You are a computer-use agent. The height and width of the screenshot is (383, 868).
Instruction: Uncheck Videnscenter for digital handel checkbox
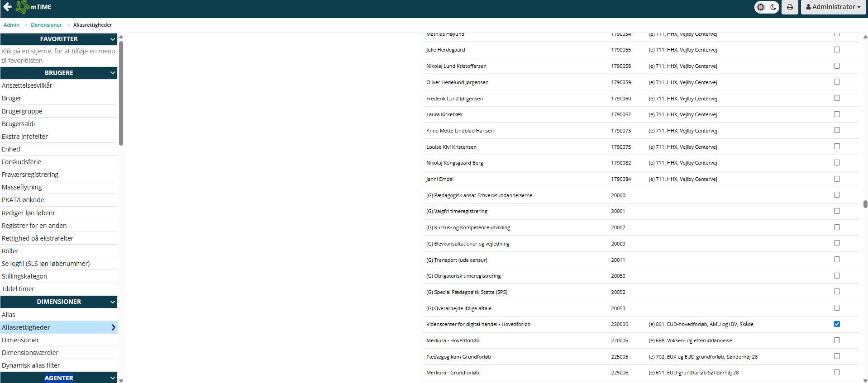[837, 324]
